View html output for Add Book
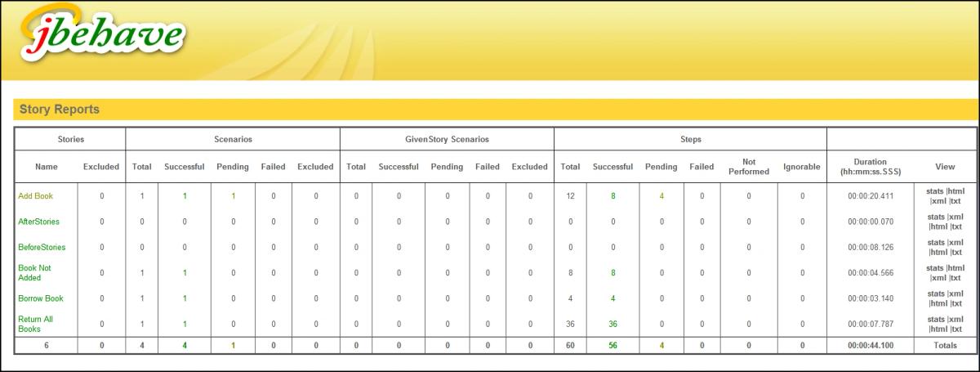Image resolution: width=980 pixels, height=372 pixels. [x=955, y=191]
